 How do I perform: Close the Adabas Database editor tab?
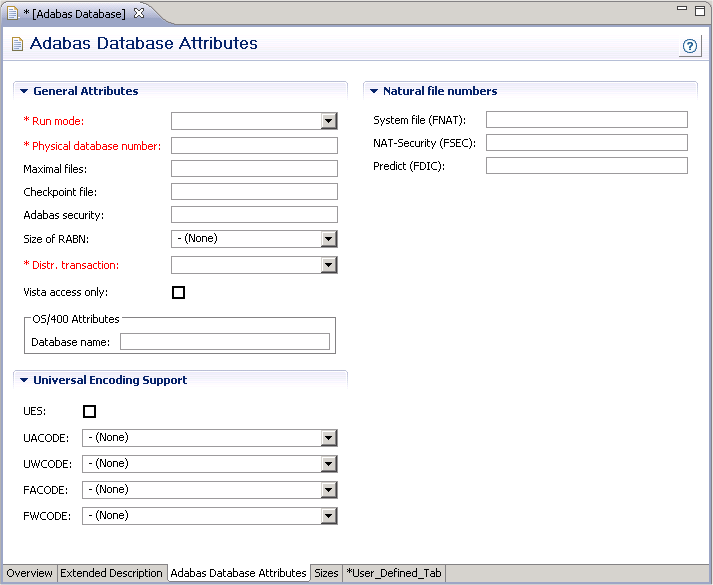click(x=139, y=13)
